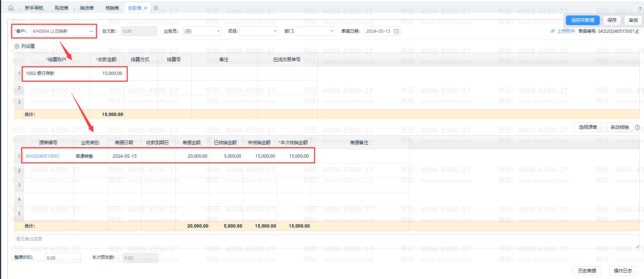Switch to the 销货单 tab
The width and height of the screenshot is (644, 279).
[x=87, y=8]
